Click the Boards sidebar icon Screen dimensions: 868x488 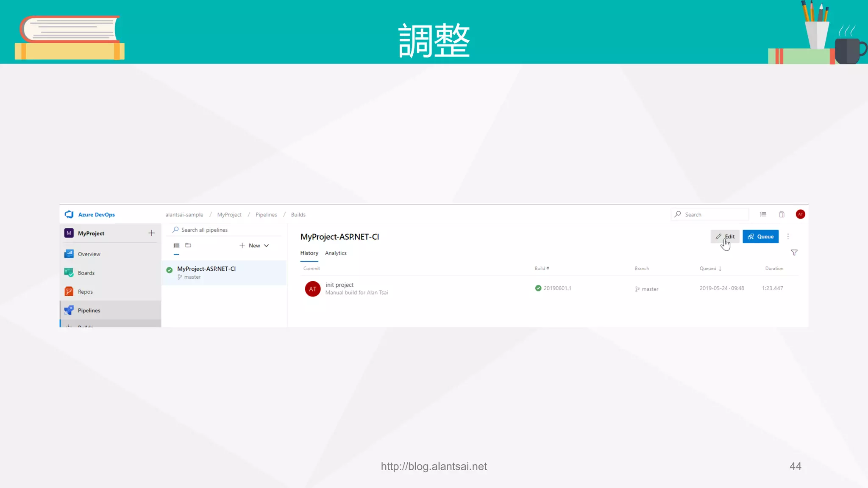coord(69,272)
